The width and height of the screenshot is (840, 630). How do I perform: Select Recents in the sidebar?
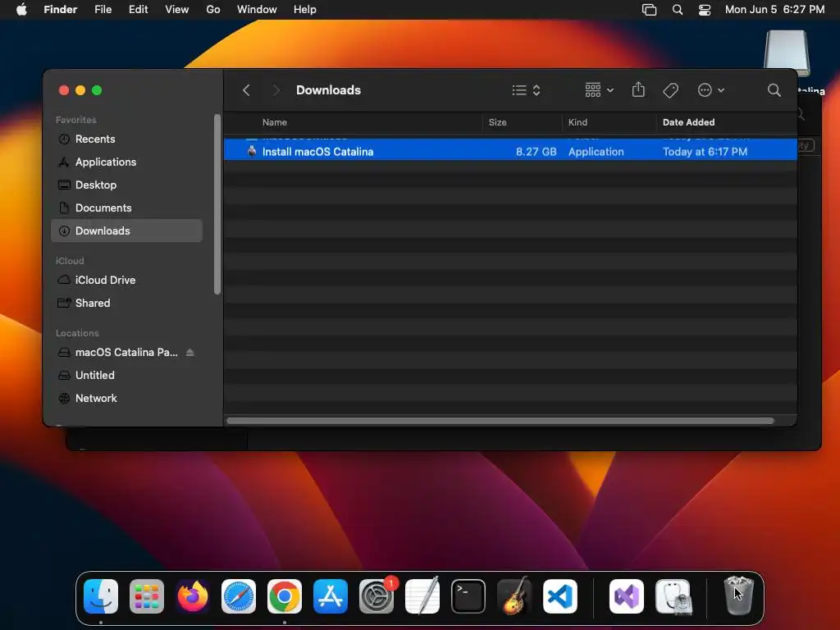click(x=126, y=139)
